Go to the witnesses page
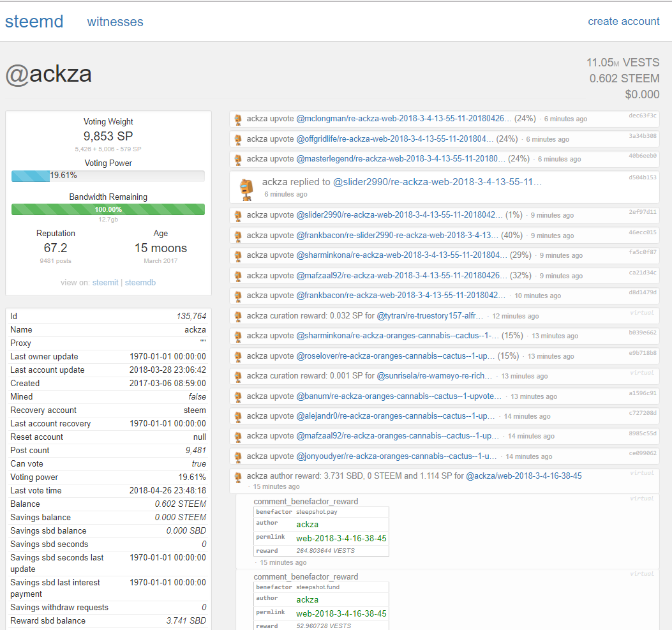Screen dimensions: 672x630 tap(116, 22)
